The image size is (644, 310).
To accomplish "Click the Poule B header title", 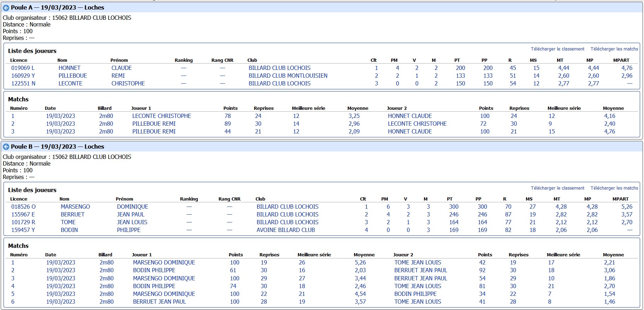I will [58, 147].
